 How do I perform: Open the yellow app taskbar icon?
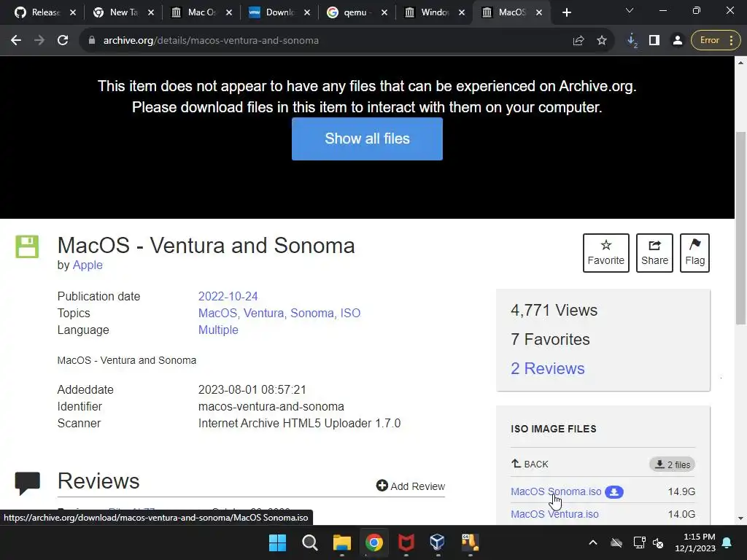point(470,542)
